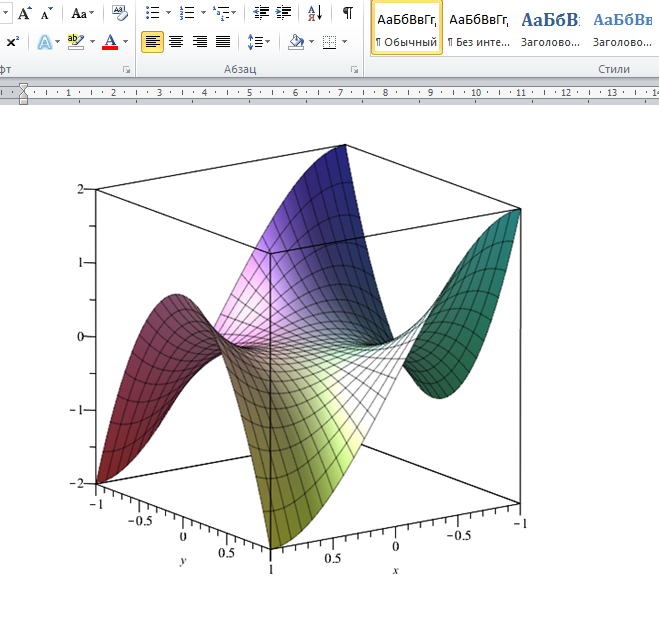The image size is (659, 617).
Task: Click the Sort A-to-Z icon
Action: [315, 13]
